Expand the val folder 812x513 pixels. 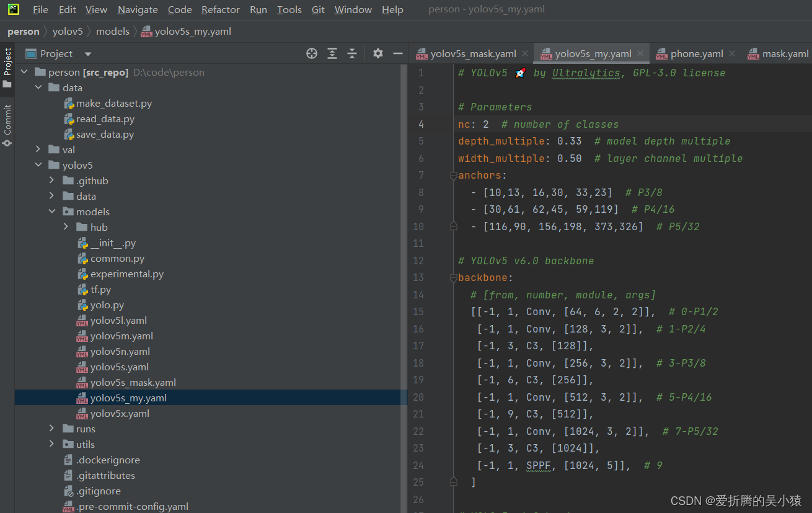tap(38, 149)
